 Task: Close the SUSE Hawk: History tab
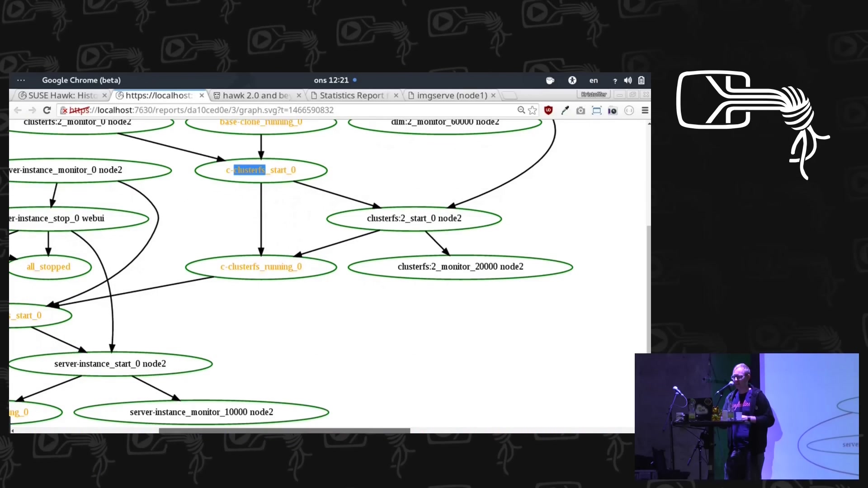pyautogui.click(x=104, y=95)
